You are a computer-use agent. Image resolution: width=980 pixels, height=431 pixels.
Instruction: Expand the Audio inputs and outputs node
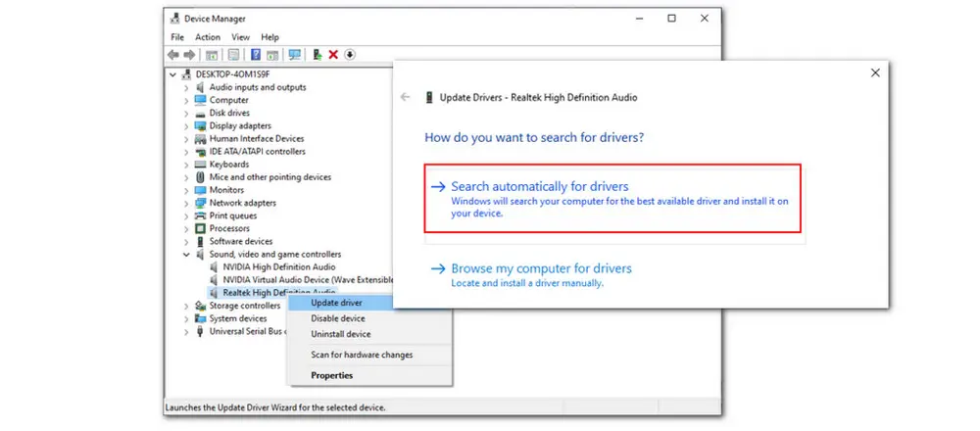[x=187, y=87]
